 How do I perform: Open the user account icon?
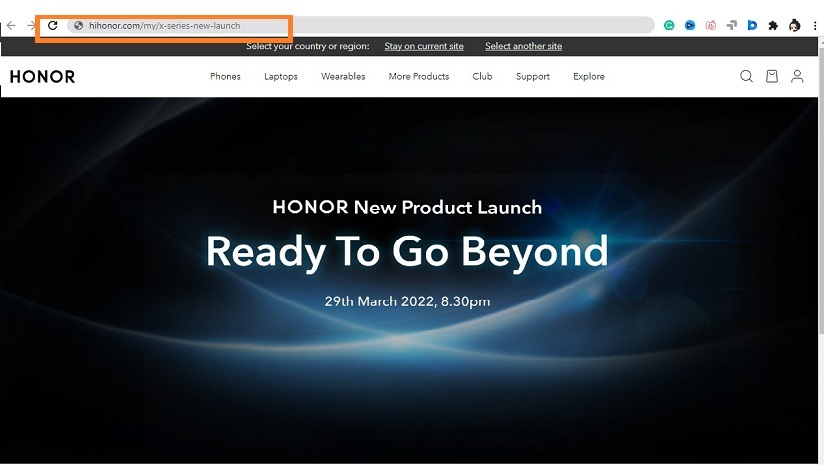pos(797,76)
